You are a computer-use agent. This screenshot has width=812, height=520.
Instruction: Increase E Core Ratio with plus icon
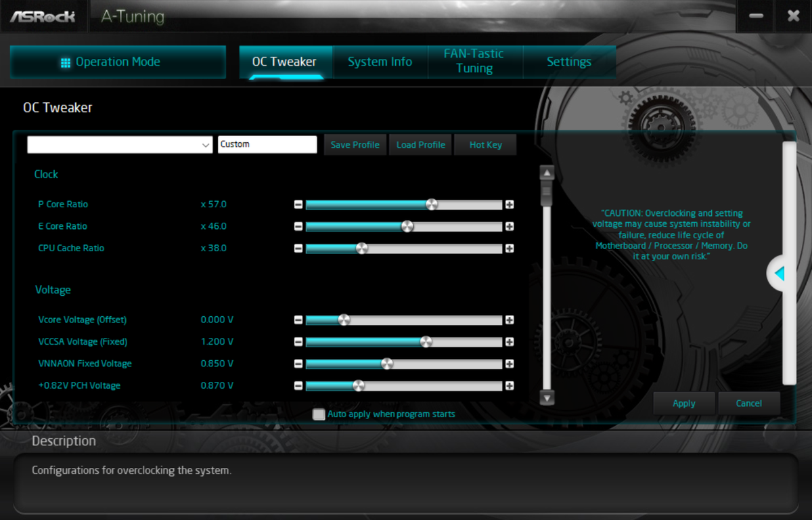(x=510, y=227)
